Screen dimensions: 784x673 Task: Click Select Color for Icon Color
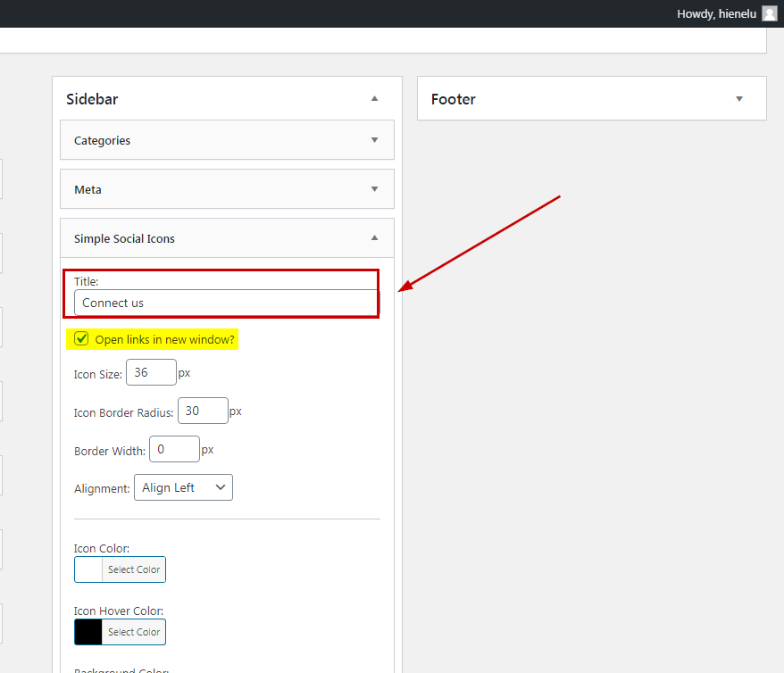134,569
